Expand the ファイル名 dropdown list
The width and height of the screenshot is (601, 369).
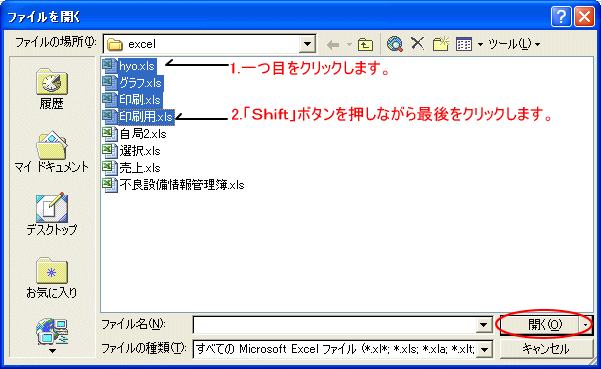(x=484, y=325)
